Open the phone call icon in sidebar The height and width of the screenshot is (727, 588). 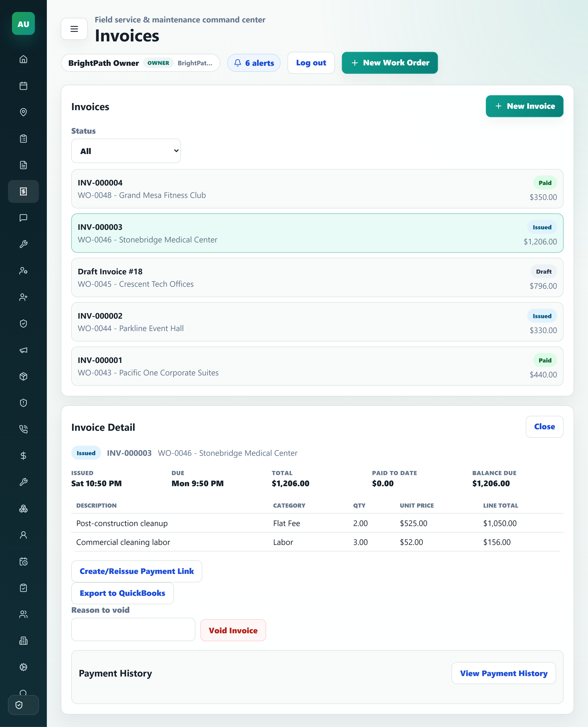coord(23,429)
